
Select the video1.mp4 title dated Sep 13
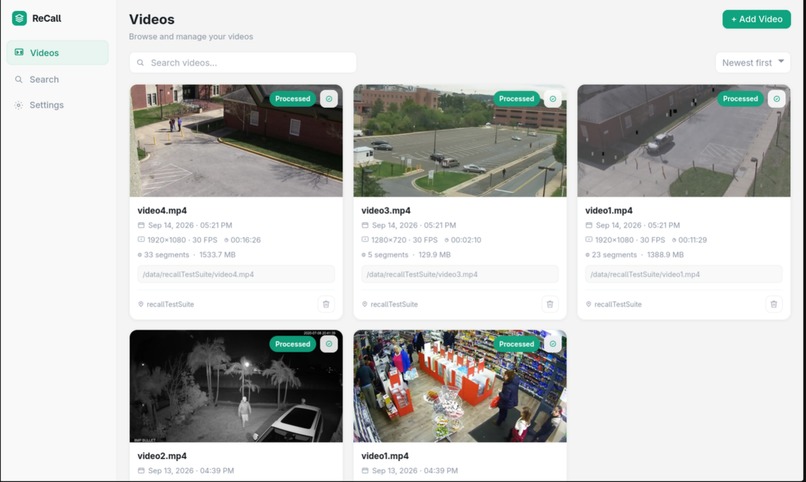point(385,456)
